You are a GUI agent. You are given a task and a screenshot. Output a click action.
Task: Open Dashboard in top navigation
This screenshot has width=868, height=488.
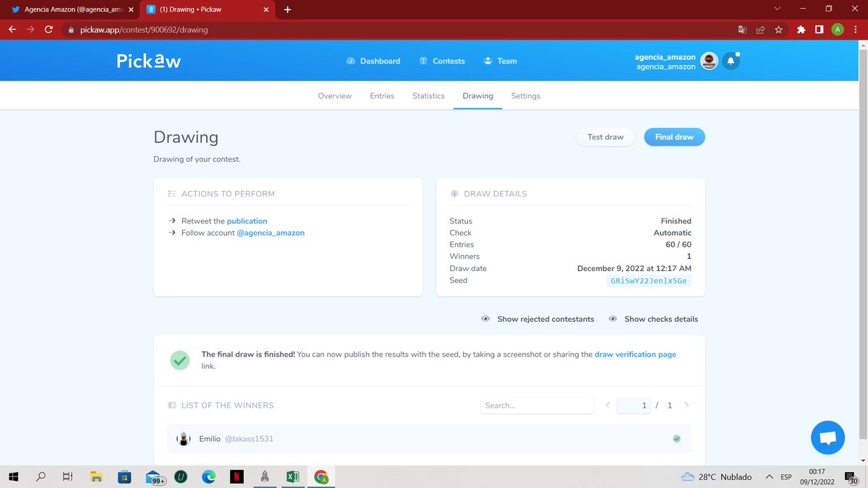click(373, 61)
